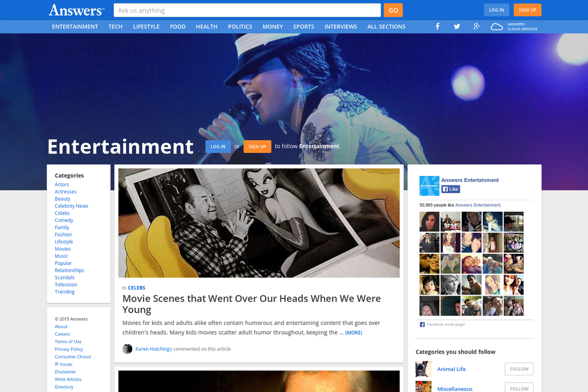Open the Careers footer link
This screenshot has height=392, width=588.
62,334
